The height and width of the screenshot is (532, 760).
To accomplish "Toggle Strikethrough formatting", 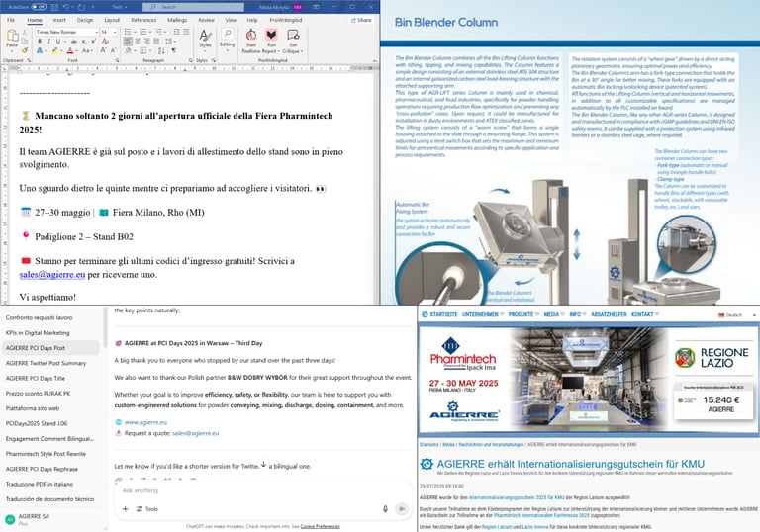I will 74,42.
